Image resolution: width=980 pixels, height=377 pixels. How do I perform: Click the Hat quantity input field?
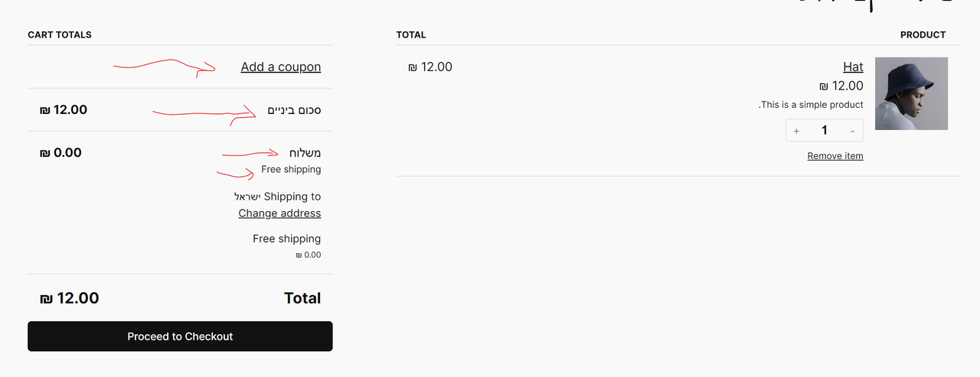point(825,131)
